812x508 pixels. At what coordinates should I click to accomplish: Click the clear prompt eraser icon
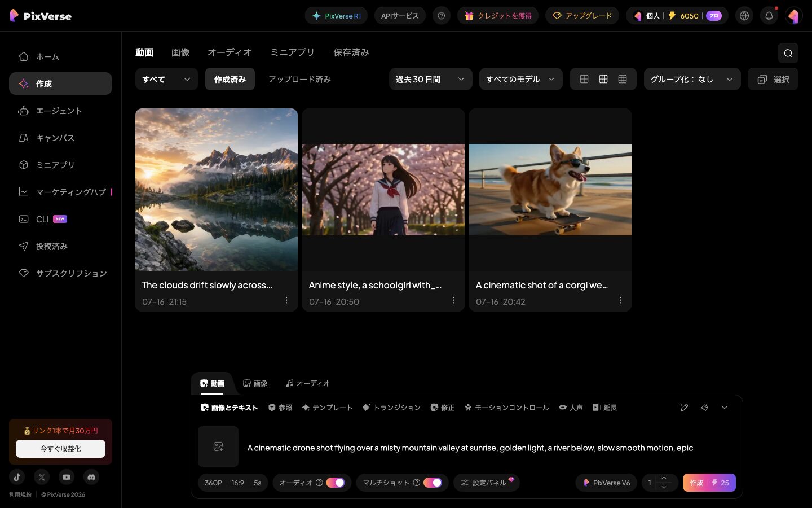[x=704, y=408]
